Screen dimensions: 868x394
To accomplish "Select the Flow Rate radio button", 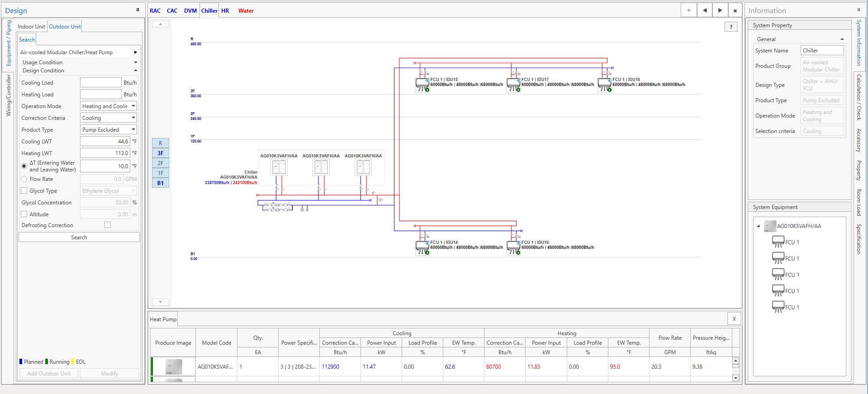I will (x=24, y=179).
